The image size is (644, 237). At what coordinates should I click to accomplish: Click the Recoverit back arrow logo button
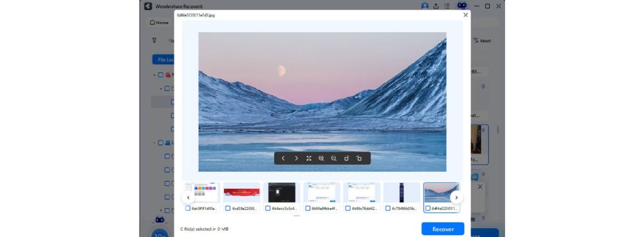[x=148, y=6]
